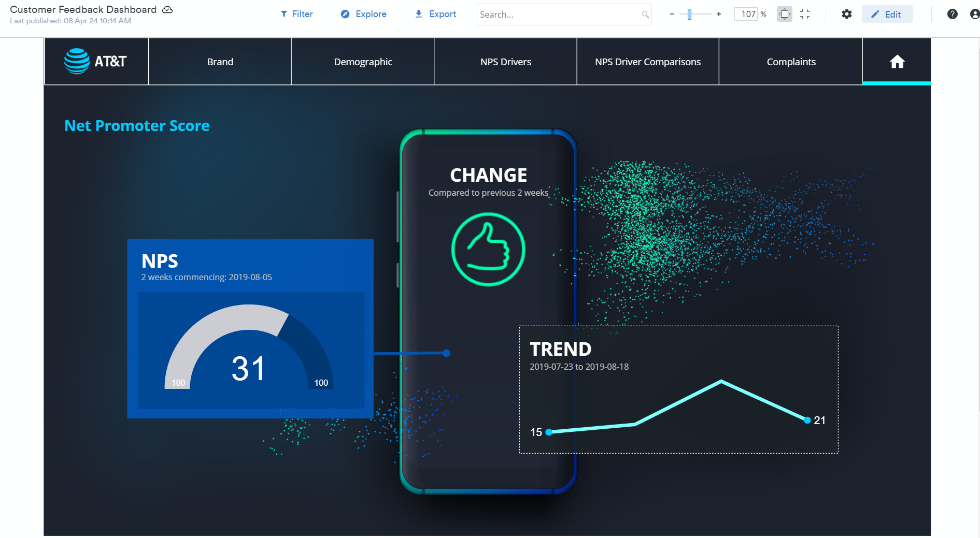Click the Home icon tab
Screen dimensions: 980x538
897,62
